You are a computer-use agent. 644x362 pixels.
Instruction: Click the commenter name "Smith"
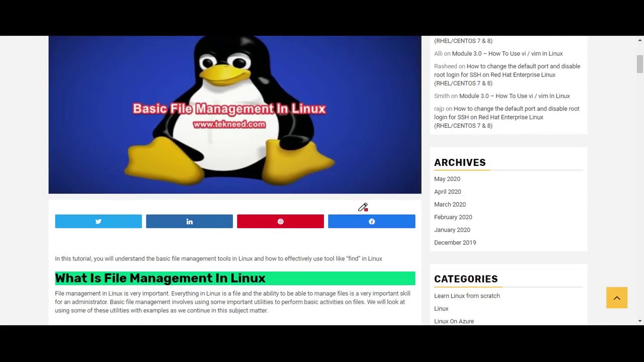(442, 96)
